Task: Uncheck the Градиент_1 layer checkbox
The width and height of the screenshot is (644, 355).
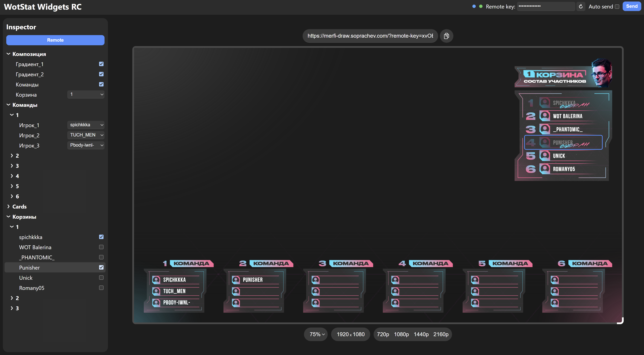Action: pyautogui.click(x=101, y=64)
